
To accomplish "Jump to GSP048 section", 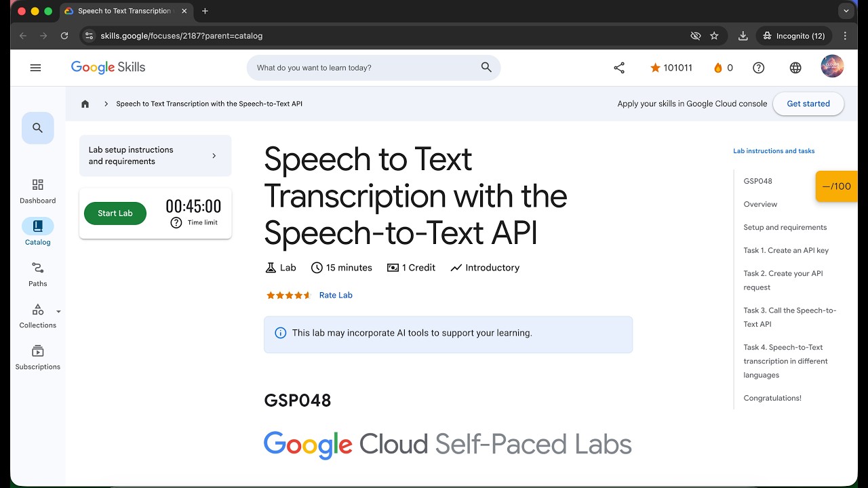I will coord(757,181).
